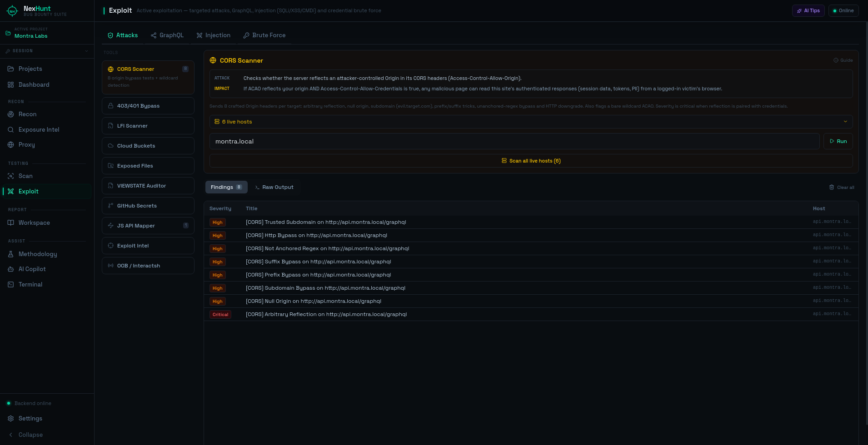Switch to the GraphQL tab
Screen dimensions: 868x445
click(167, 35)
